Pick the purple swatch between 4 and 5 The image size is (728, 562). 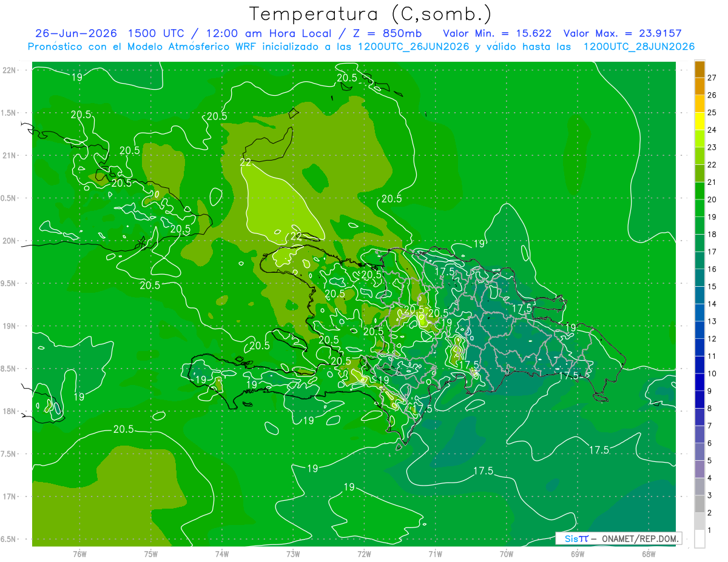tap(699, 469)
